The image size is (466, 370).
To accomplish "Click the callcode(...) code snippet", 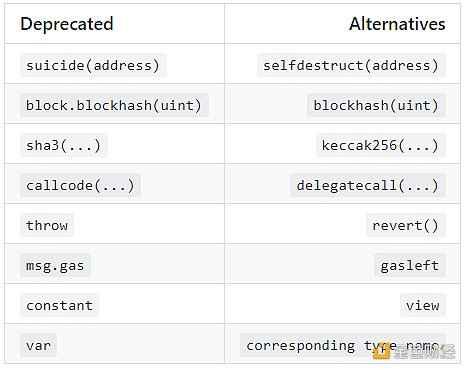I will [80, 185].
